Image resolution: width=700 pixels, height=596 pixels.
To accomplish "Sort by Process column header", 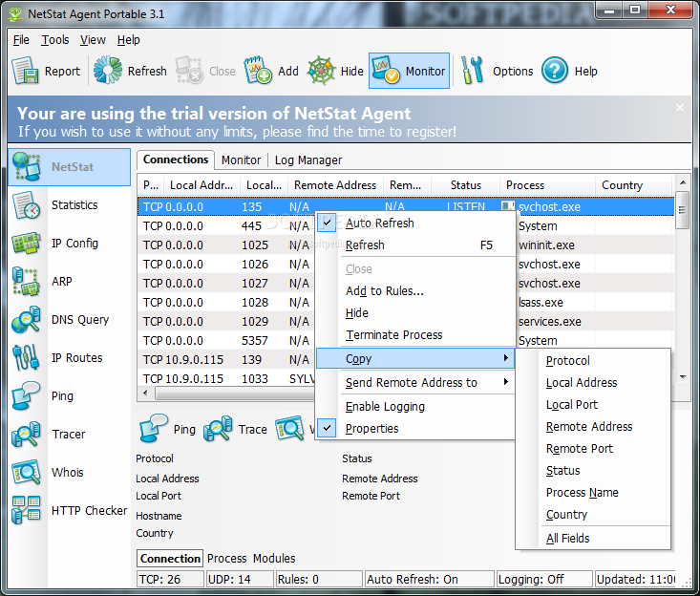I will click(x=547, y=185).
